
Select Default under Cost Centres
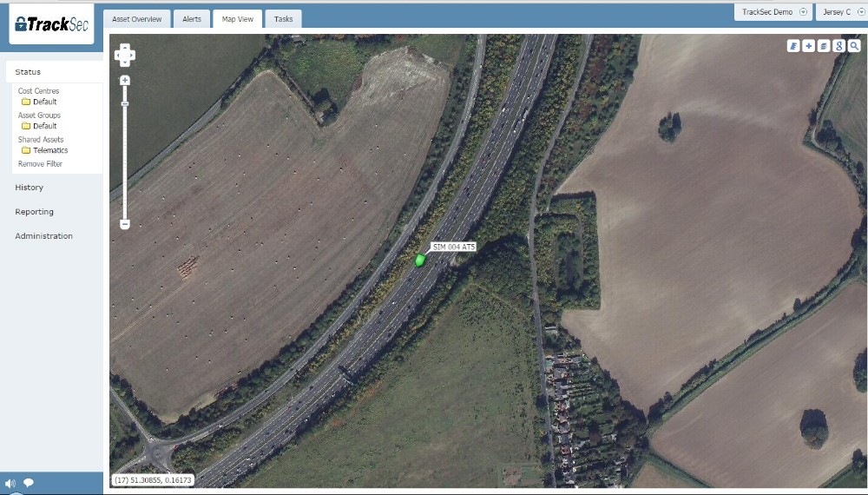click(x=45, y=102)
